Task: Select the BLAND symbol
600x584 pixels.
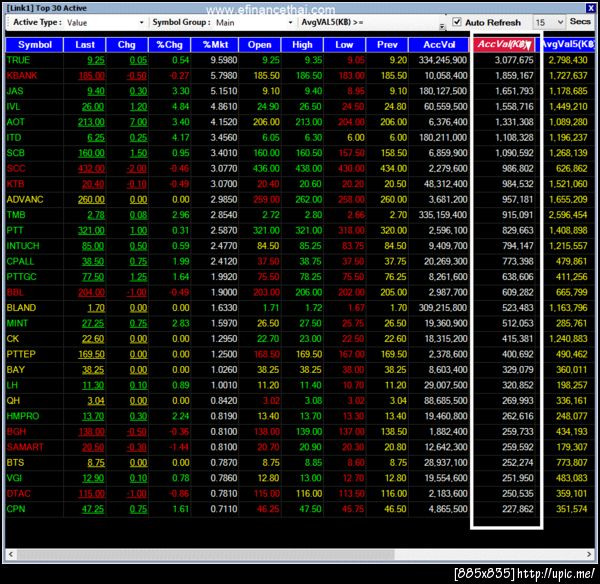Action: (21, 308)
